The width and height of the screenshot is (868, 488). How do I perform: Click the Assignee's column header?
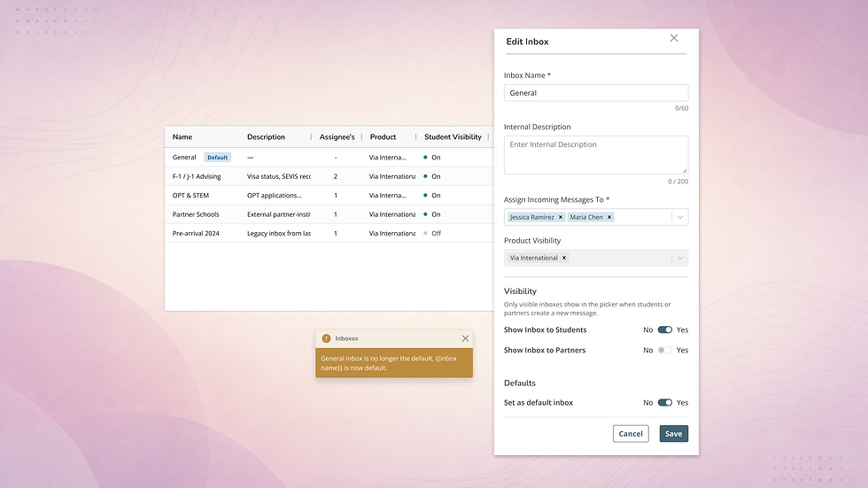[x=337, y=137]
